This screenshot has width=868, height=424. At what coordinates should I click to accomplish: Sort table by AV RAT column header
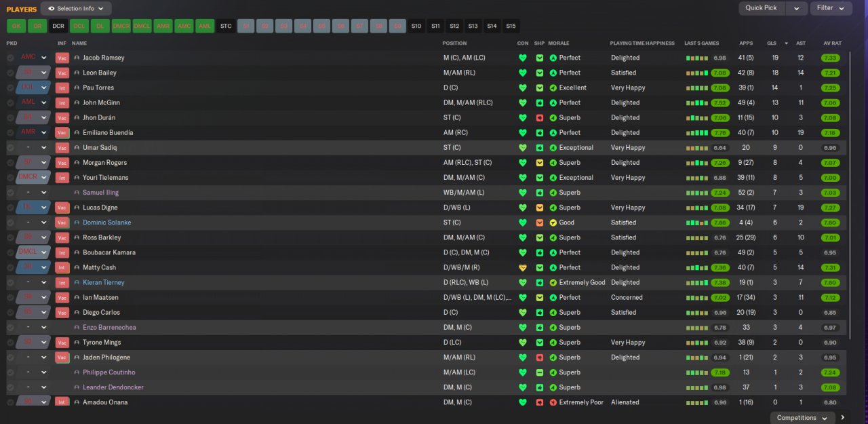click(x=832, y=43)
